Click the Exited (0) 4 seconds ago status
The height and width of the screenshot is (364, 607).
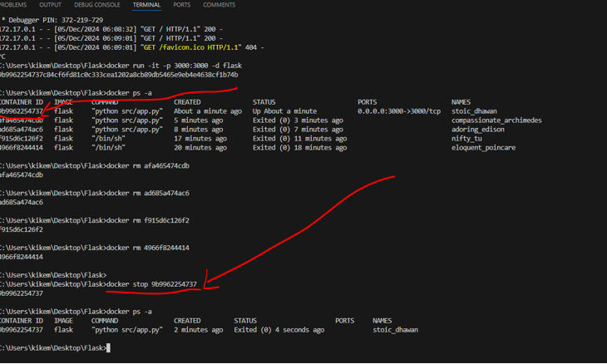279,330
